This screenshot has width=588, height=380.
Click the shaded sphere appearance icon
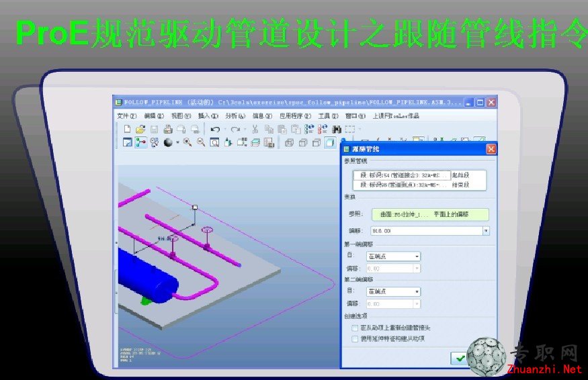click(168, 142)
